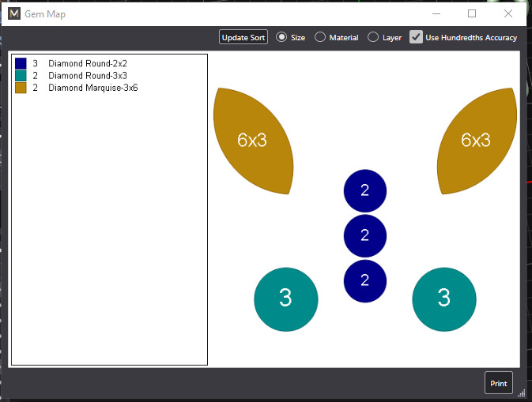Click the dark blue Diamond Round-2x2 swatch
Image resolution: width=532 pixels, height=402 pixels.
[21, 63]
